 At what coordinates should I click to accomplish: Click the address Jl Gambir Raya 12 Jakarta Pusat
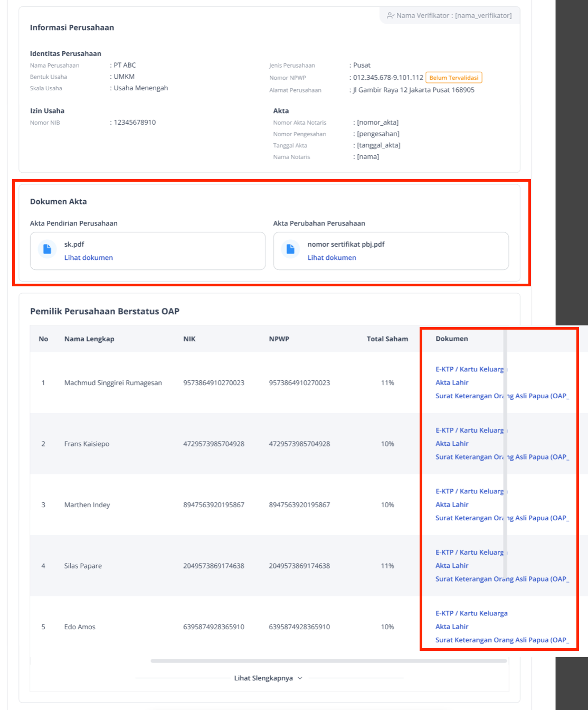coord(414,90)
